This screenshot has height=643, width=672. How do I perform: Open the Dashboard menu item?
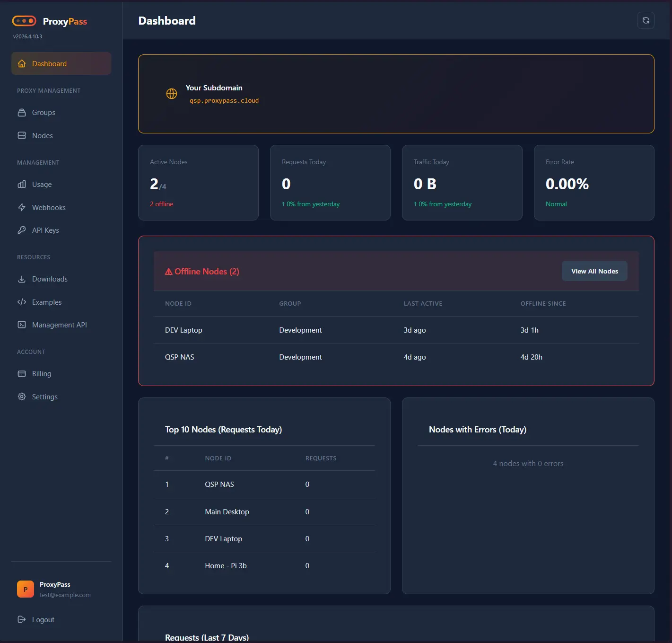[61, 64]
